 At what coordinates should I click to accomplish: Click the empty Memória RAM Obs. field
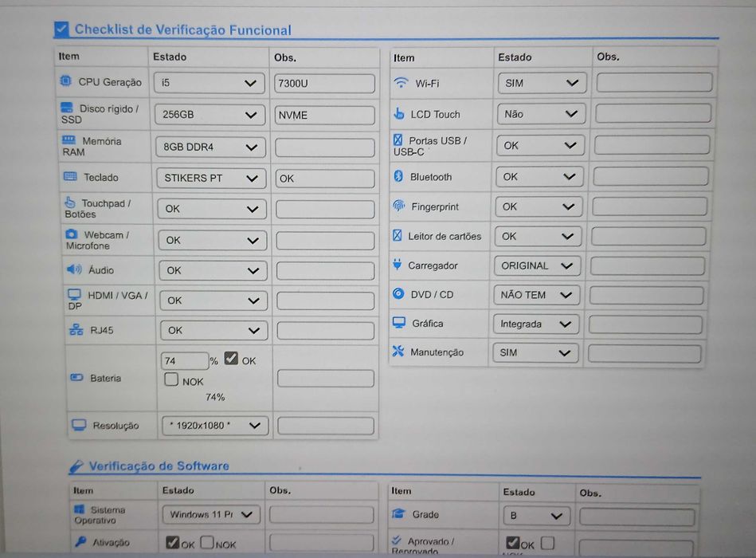[325, 147]
